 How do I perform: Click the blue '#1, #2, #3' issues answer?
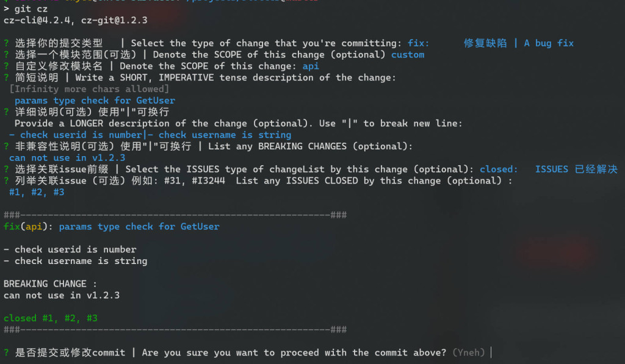pyautogui.click(x=37, y=192)
